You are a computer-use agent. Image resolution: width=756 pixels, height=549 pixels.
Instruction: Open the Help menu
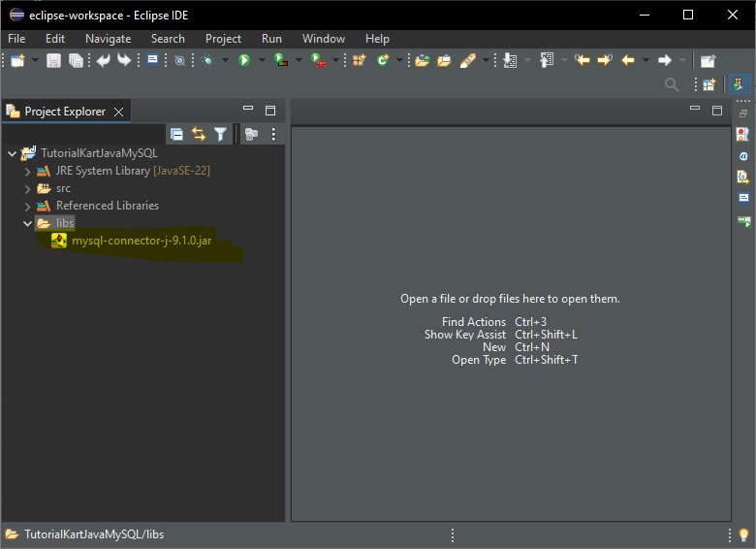coord(377,39)
